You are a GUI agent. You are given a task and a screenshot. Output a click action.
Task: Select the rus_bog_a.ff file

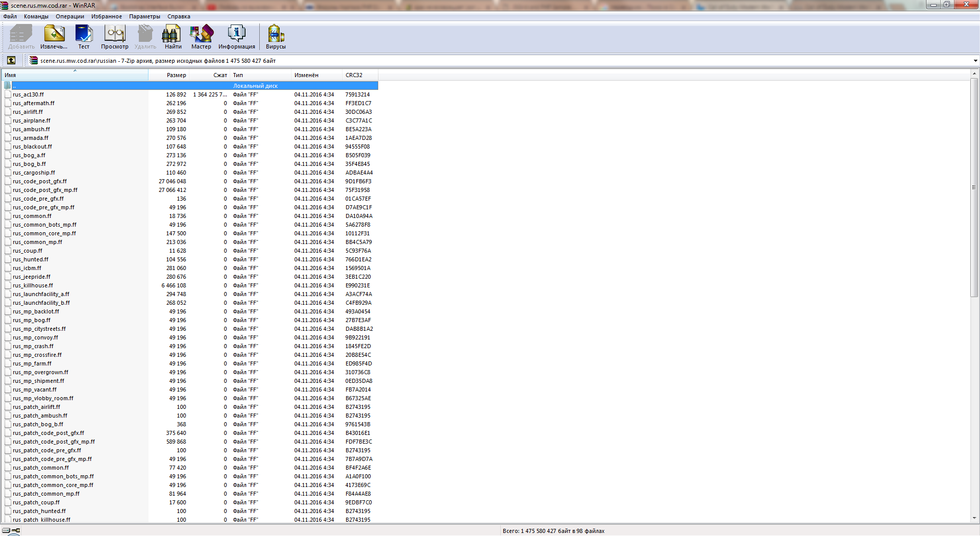click(x=29, y=155)
